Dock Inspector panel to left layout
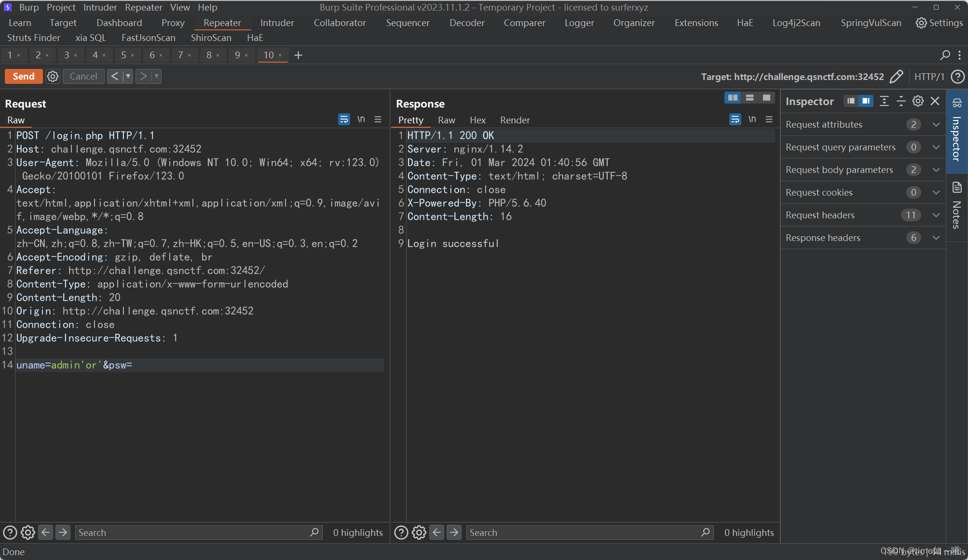Screen dimensions: 968x560 (851, 101)
